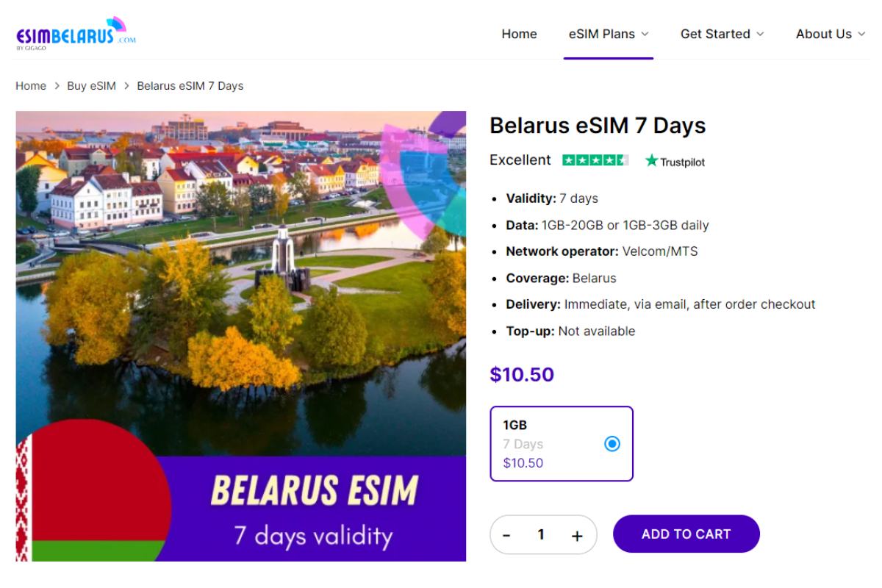Image resolution: width=882 pixels, height=588 pixels.
Task: Open the eSIM Plans dropdown chevron
Action: (646, 34)
